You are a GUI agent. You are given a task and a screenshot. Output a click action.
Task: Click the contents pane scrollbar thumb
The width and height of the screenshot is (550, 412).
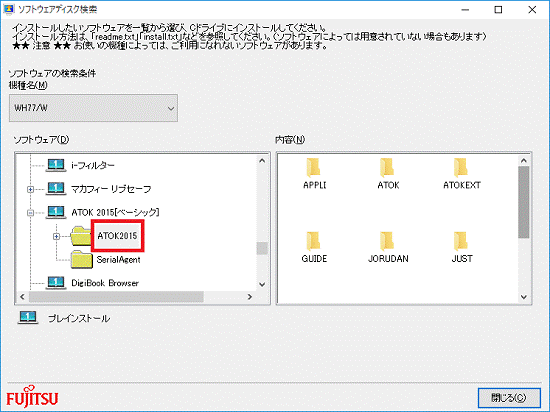[x=524, y=202]
